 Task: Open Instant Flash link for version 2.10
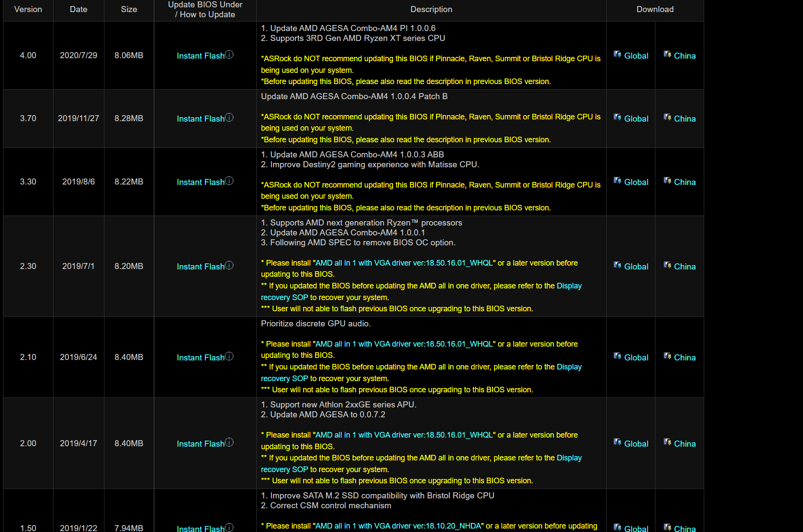[201, 357]
